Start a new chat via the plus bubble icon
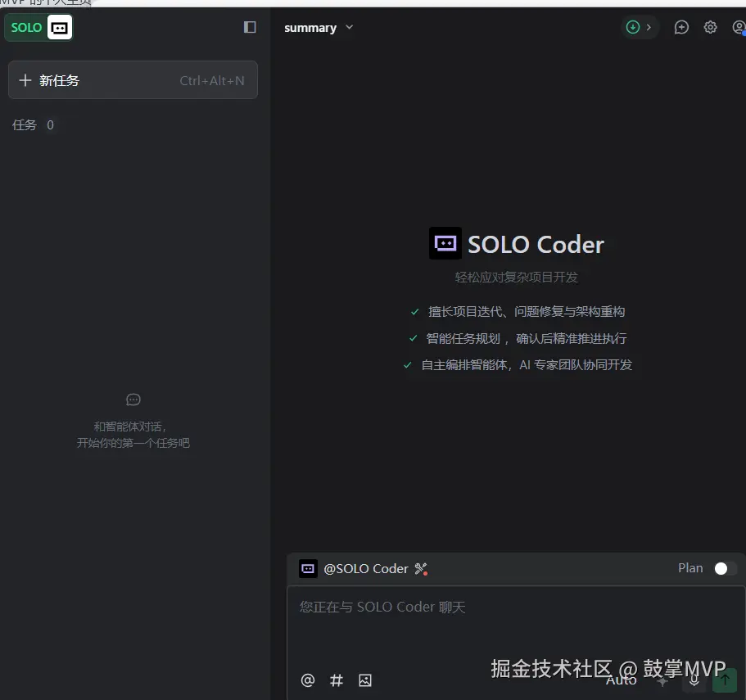This screenshot has width=746, height=700. click(681, 27)
